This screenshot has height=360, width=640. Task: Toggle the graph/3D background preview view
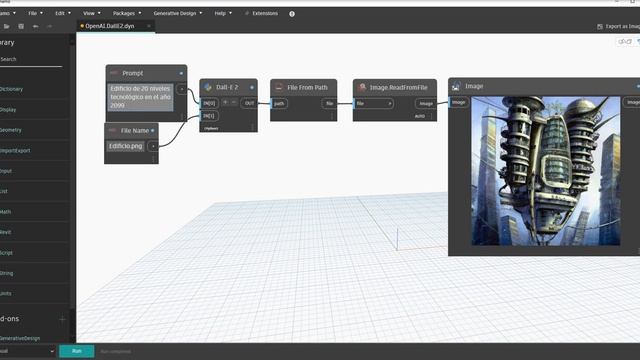click(624, 41)
